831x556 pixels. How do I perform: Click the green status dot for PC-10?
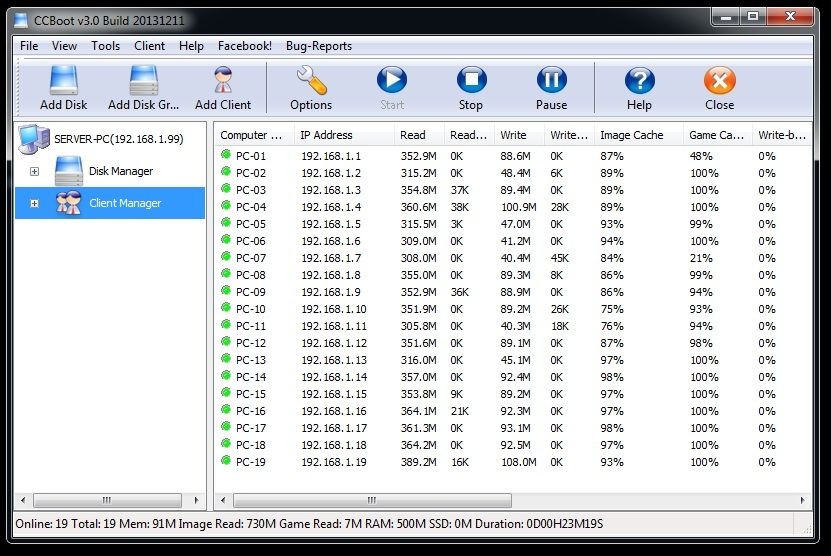pyautogui.click(x=226, y=308)
